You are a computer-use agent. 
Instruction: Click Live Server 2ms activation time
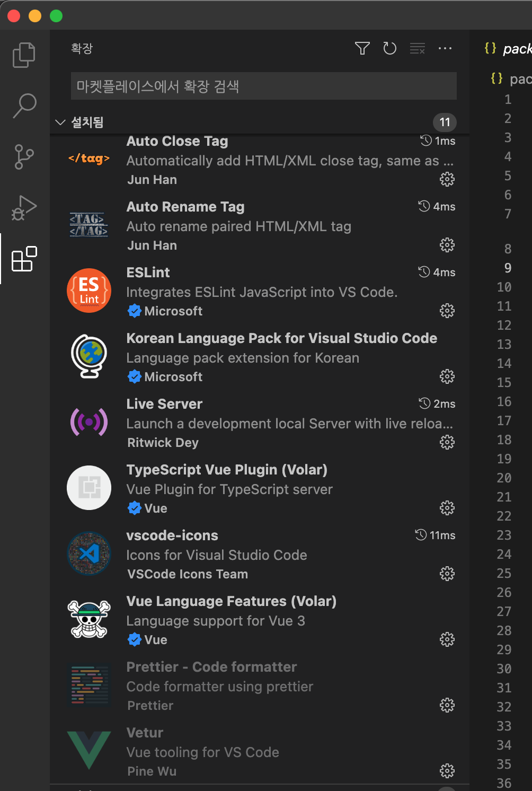(437, 404)
